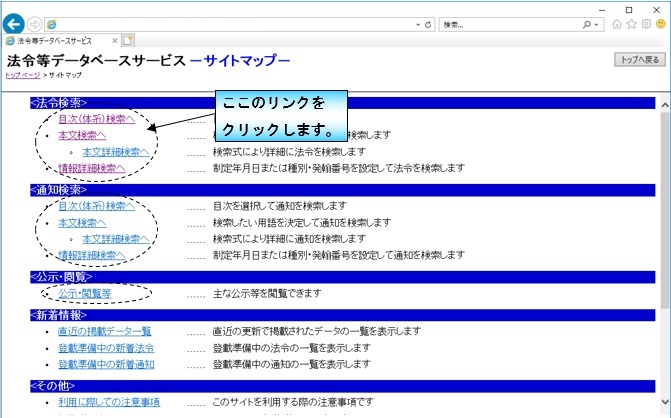
Task: Click the browser back arrow button
Action: coord(14,23)
